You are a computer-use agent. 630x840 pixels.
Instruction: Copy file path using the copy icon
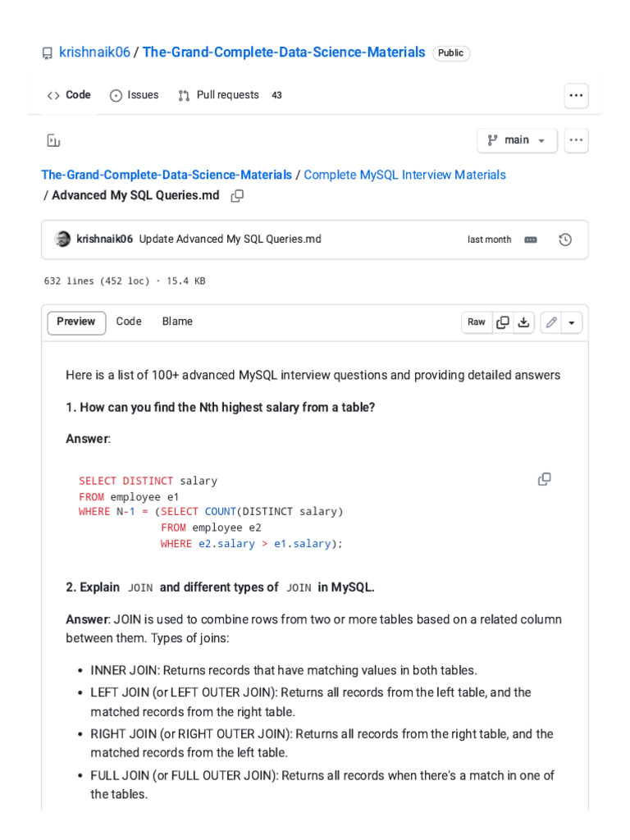(237, 195)
